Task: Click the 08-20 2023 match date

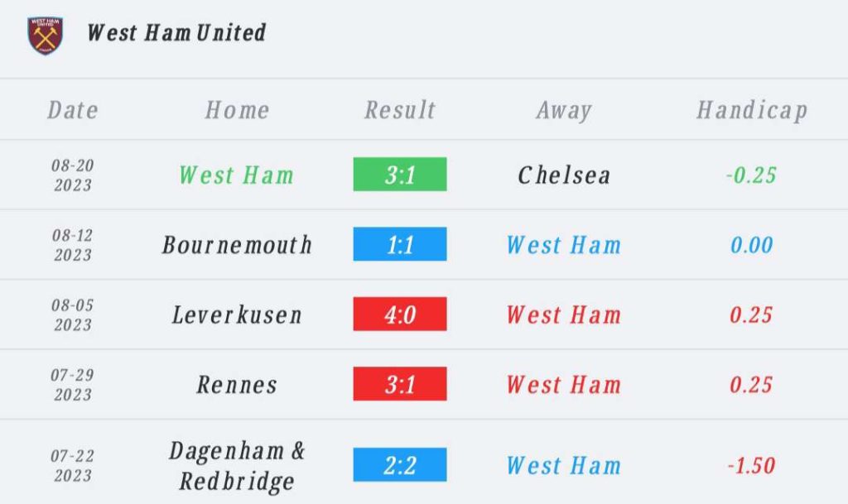Action: (x=73, y=175)
